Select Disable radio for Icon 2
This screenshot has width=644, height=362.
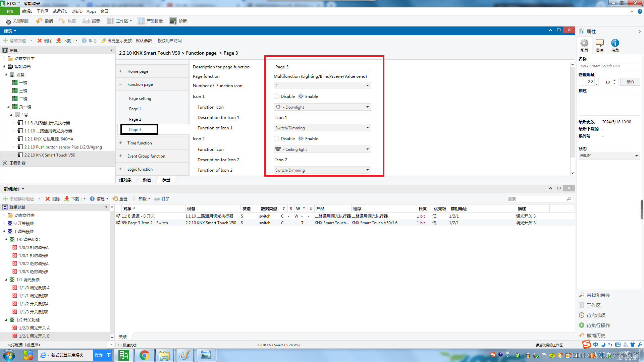click(x=276, y=138)
